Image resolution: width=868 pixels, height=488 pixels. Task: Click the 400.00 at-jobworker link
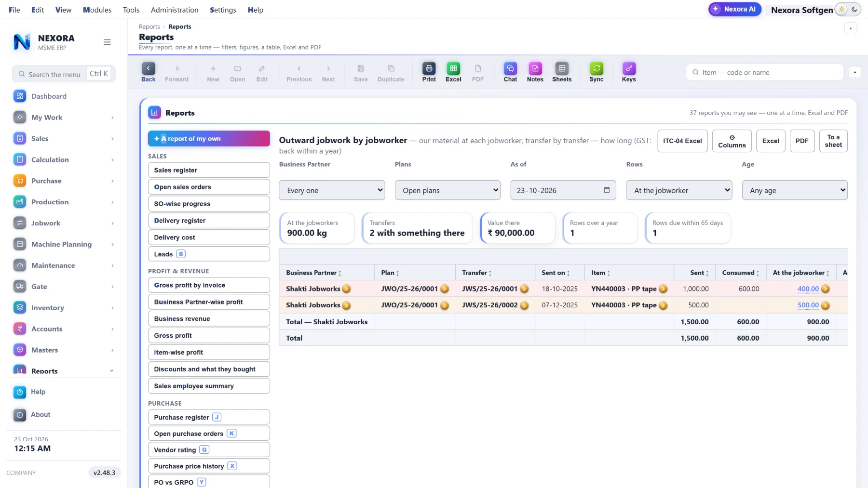pos(808,289)
